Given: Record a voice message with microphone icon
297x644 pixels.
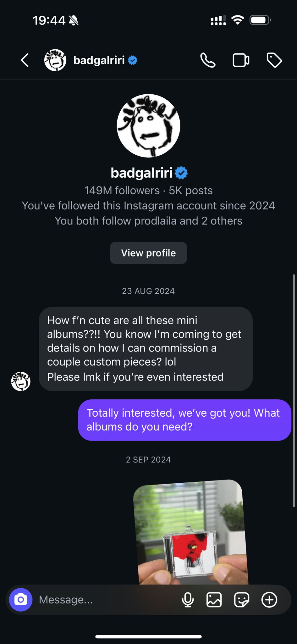Looking at the screenshot, I should point(188,600).
